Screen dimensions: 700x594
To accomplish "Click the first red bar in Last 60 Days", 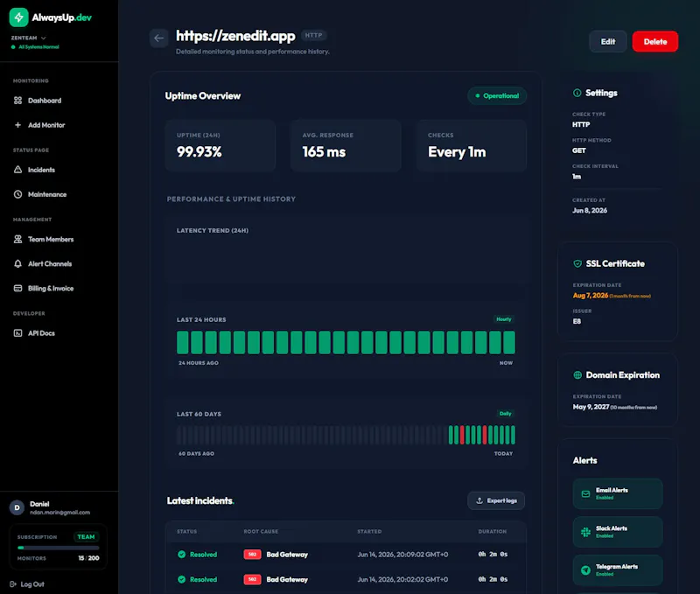I will 462,435.
